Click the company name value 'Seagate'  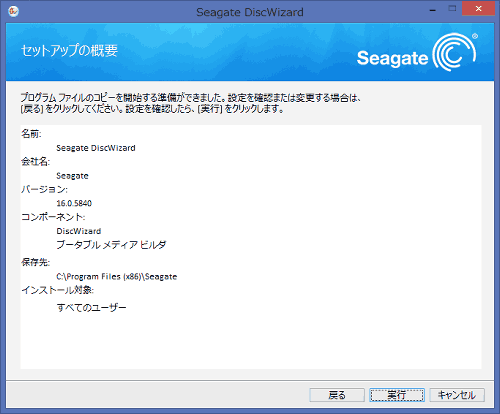pos(72,176)
